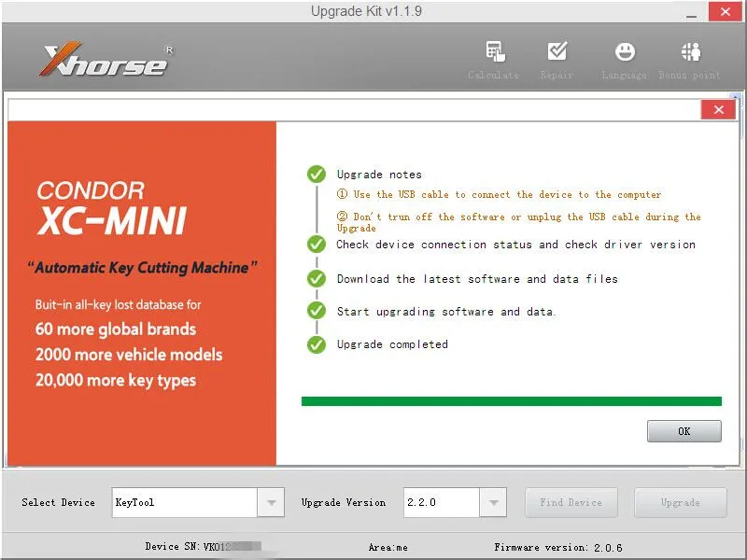Open the Repair checkmark icon
747x560 pixels.
point(557,51)
